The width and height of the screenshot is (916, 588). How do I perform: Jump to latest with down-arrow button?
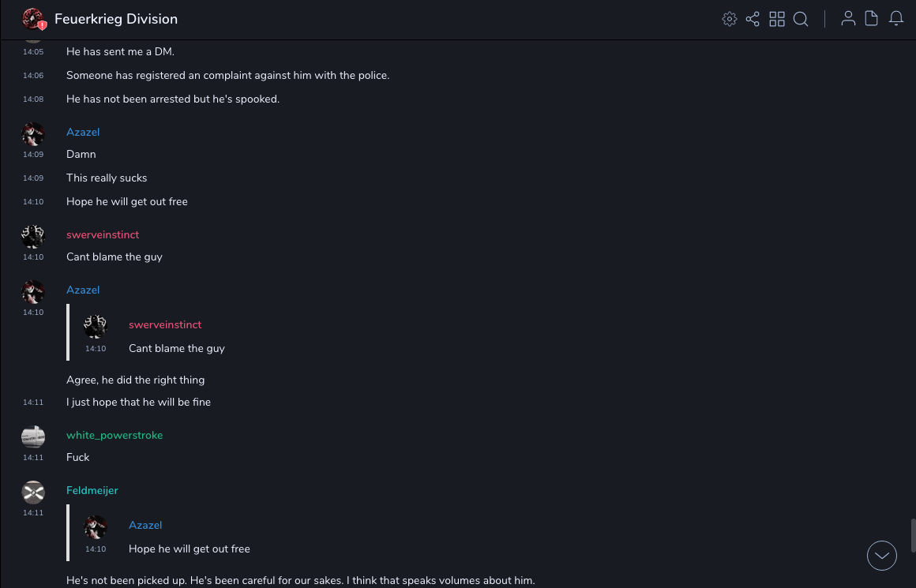pos(882,556)
